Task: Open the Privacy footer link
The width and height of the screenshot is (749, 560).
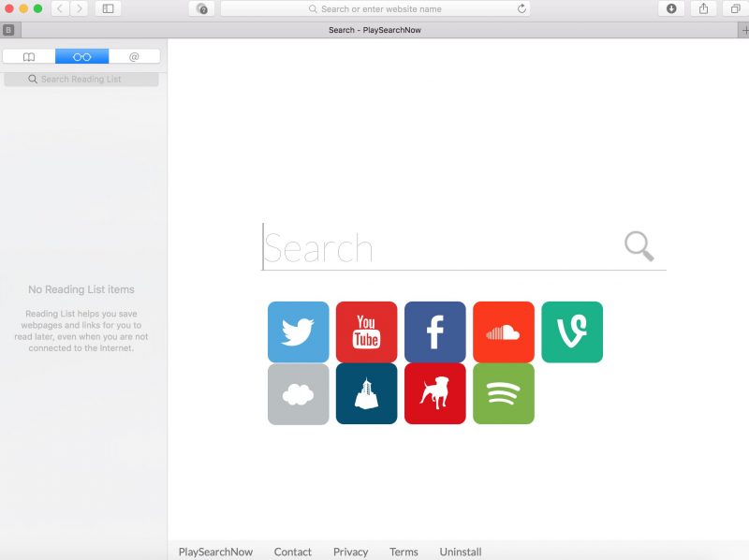Action: pyautogui.click(x=350, y=552)
